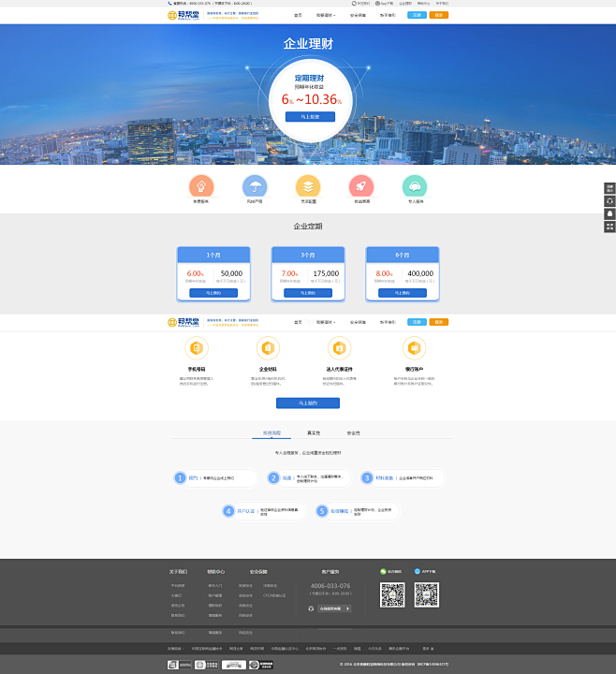The width and height of the screenshot is (616, 674).
Task: Click the blue umbrella feature icon
Action: pyautogui.click(x=254, y=186)
